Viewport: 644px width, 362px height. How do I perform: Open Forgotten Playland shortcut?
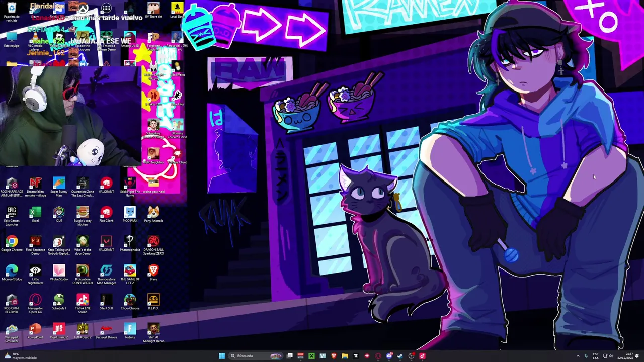coord(153,41)
